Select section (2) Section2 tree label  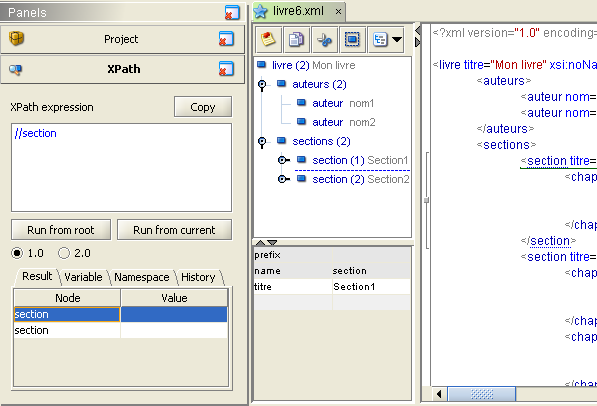361,179
